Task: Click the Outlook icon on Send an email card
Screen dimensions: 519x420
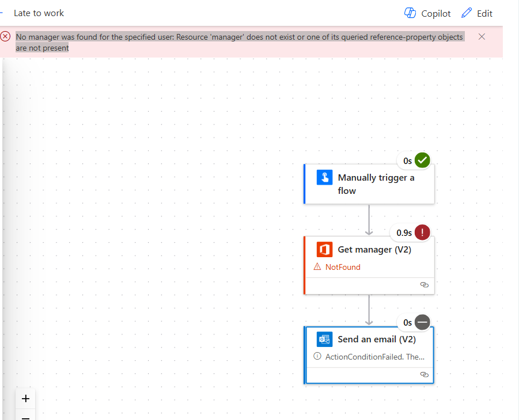Action: point(324,339)
